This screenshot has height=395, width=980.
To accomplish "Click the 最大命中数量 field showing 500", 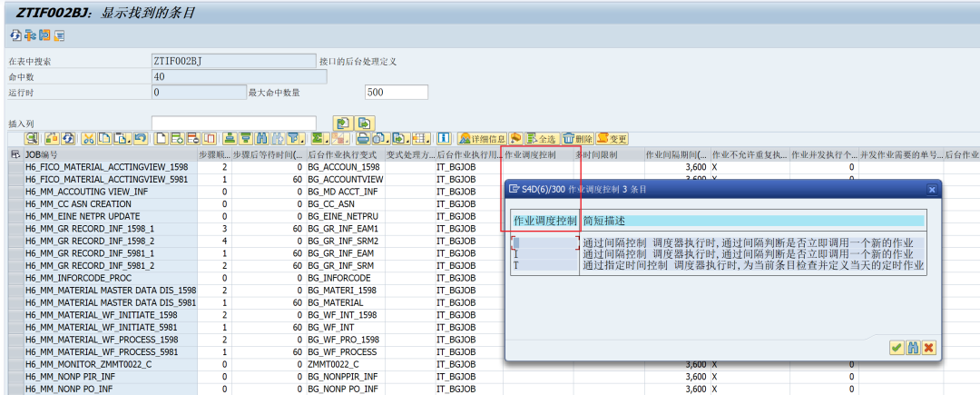I will point(397,93).
